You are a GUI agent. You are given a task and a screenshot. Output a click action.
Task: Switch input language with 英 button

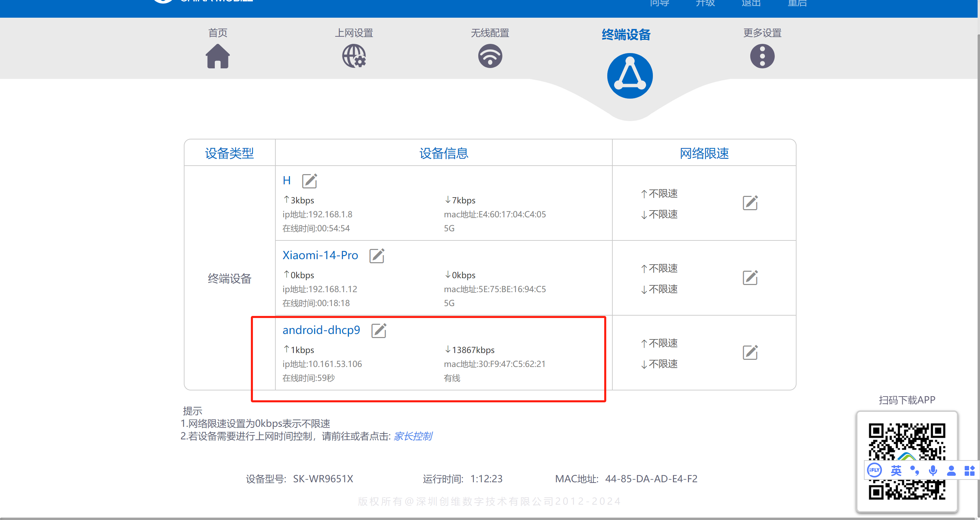click(x=896, y=471)
